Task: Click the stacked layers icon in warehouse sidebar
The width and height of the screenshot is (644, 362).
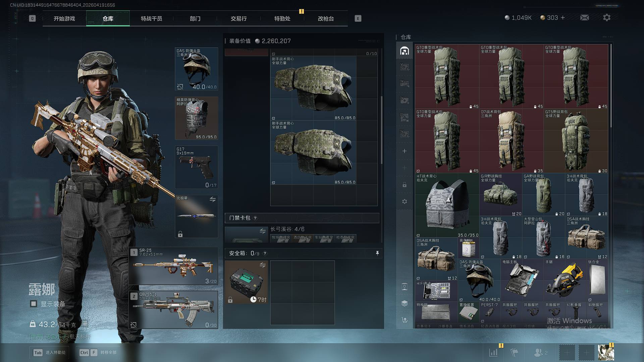Action: [x=405, y=303]
